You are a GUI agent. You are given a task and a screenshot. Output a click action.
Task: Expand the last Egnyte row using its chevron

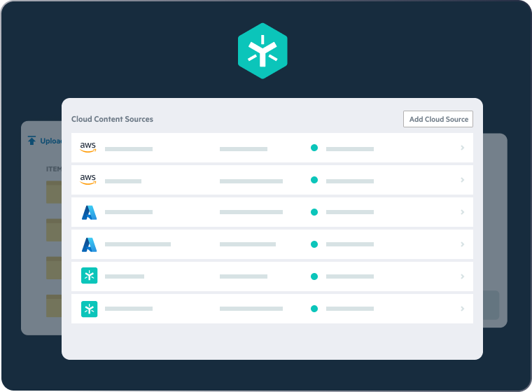[463, 309]
